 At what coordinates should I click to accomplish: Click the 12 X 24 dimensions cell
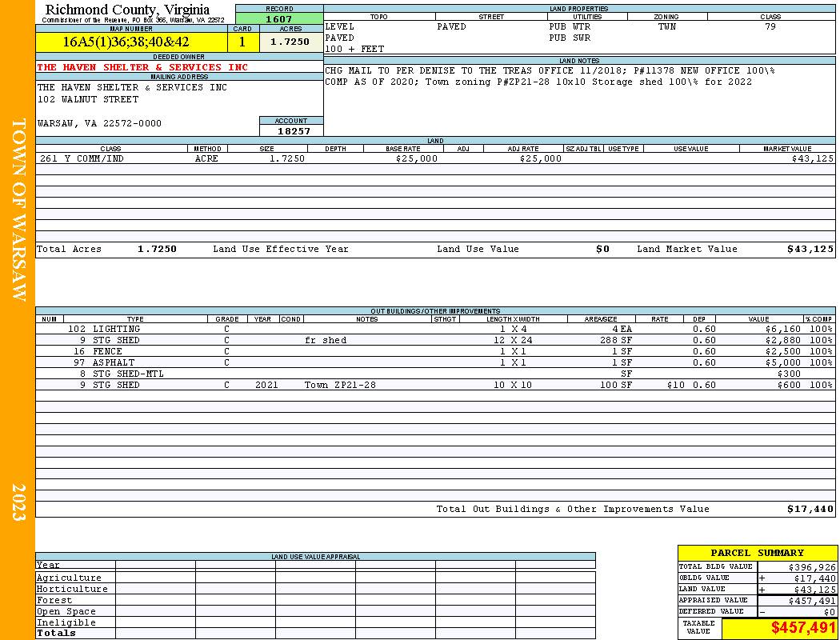tap(513, 340)
